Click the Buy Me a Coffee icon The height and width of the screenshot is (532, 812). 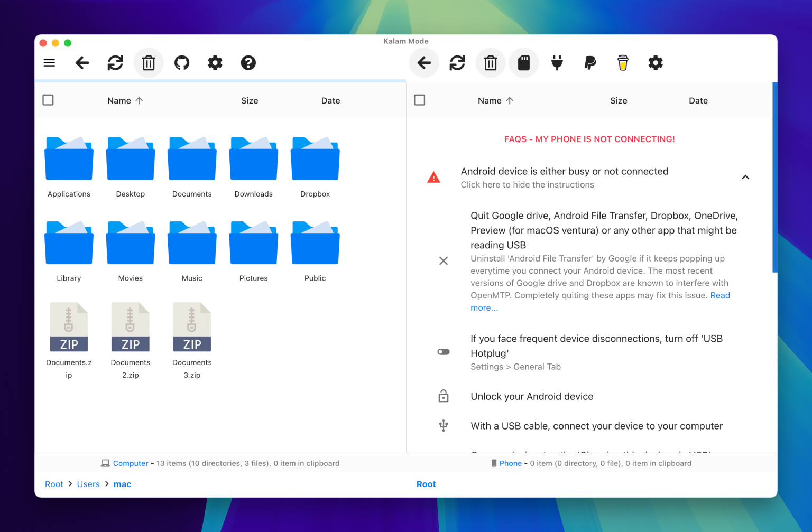click(623, 62)
